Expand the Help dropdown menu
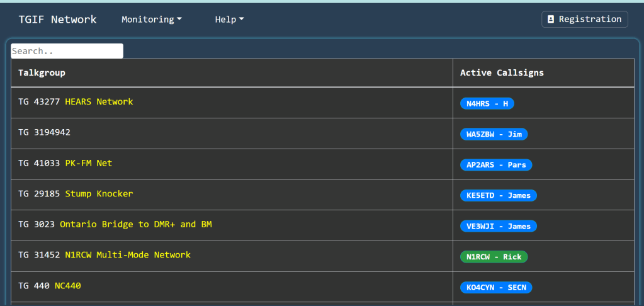This screenshot has height=306, width=644. pos(229,20)
